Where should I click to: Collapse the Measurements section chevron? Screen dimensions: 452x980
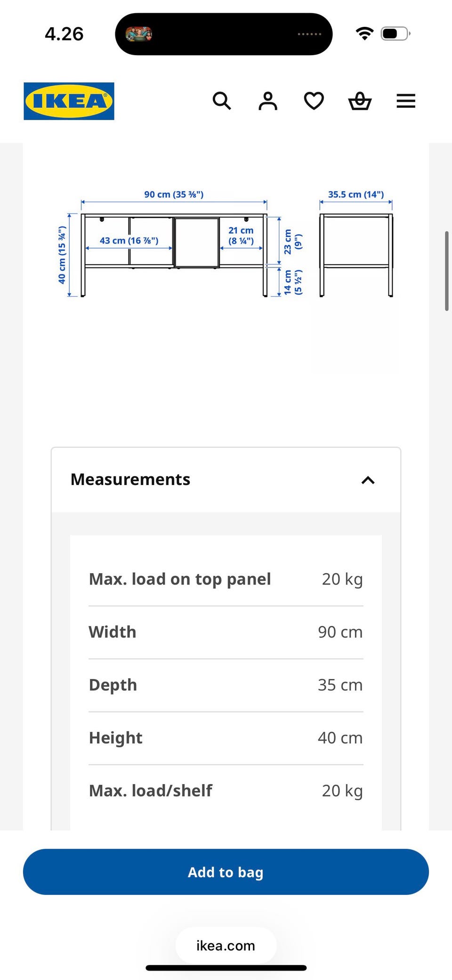pos(368,480)
